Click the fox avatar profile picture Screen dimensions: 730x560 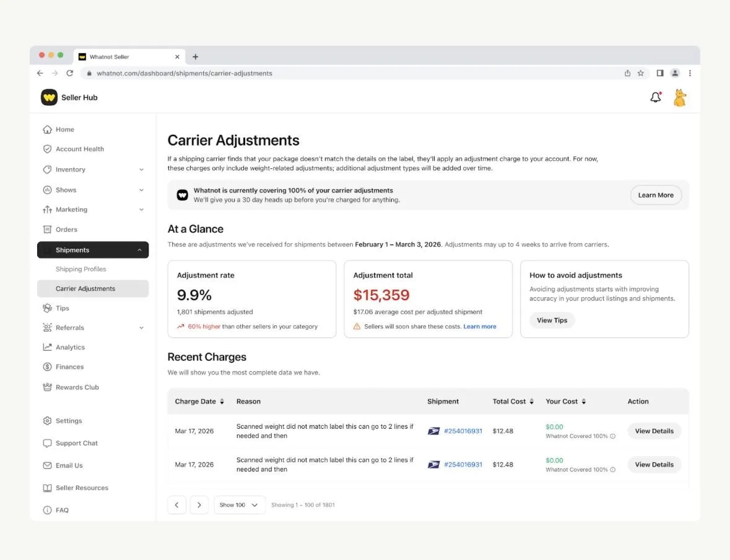pos(680,98)
